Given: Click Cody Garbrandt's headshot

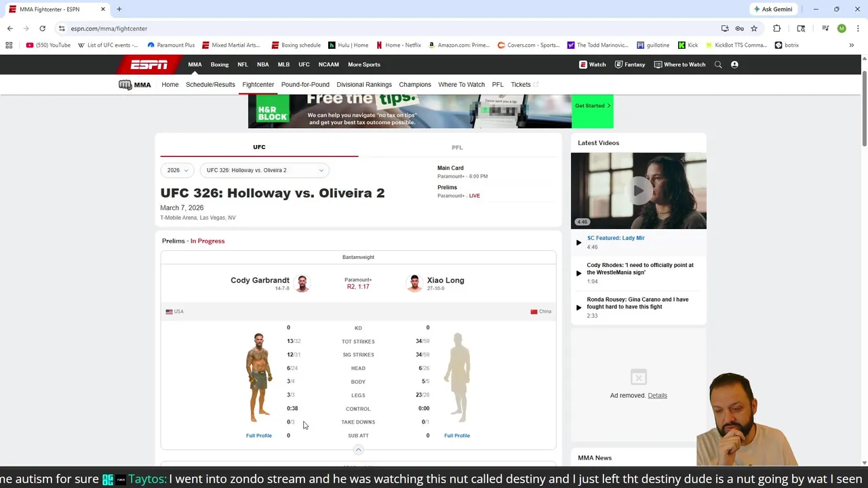Looking at the screenshot, I should click(302, 283).
